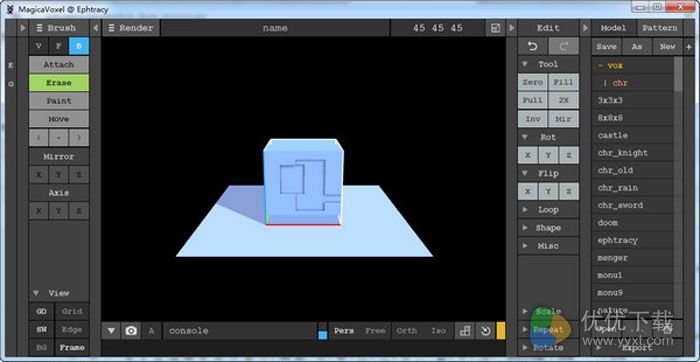Click the arrow left of Model tab
The image size is (700, 362).
[585, 28]
